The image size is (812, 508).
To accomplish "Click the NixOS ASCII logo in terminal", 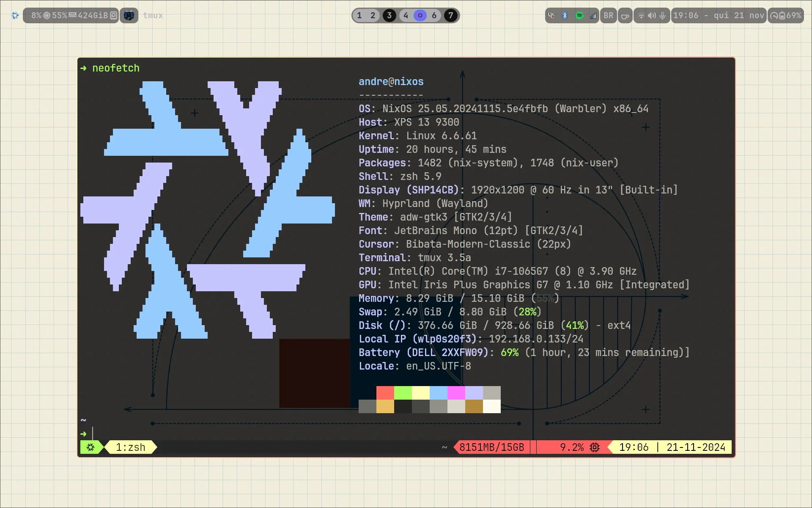I will (x=208, y=210).
